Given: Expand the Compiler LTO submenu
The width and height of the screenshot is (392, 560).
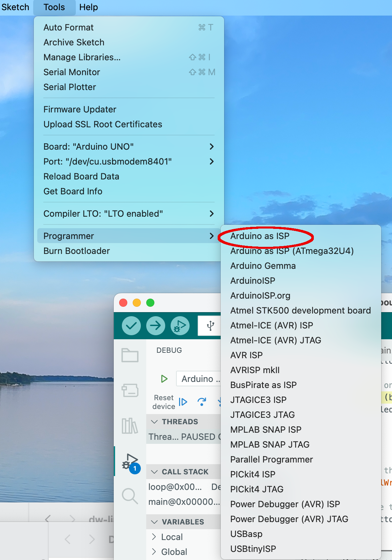Looking at the screenshot, I should tap(129, 214).
